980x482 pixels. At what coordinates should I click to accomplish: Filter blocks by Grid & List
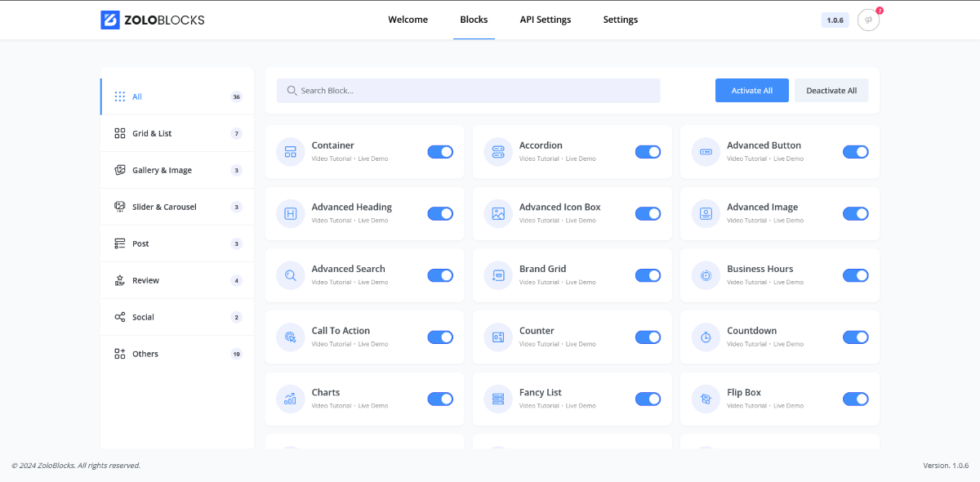[177, 133]
